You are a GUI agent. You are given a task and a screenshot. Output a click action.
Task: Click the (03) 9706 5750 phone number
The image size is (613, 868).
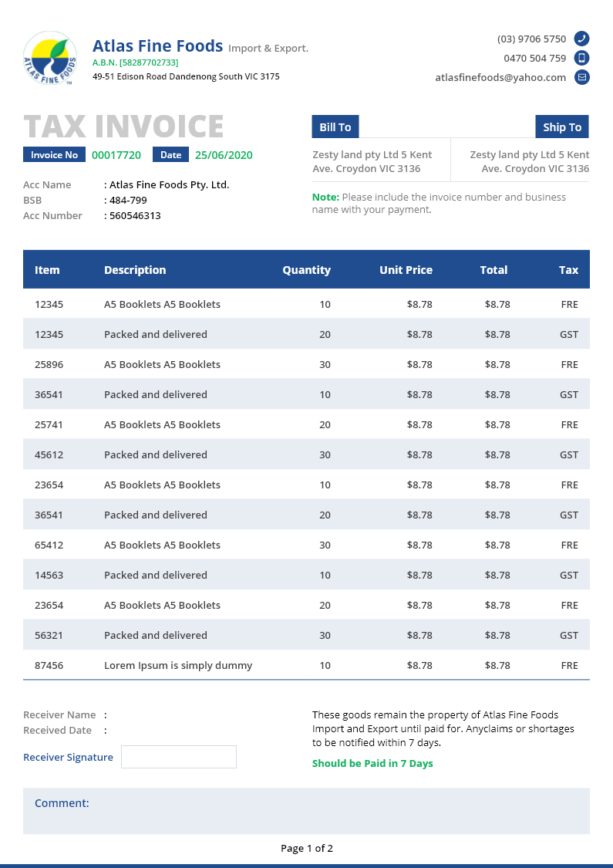pyautogui.click(x=531, y=39)
